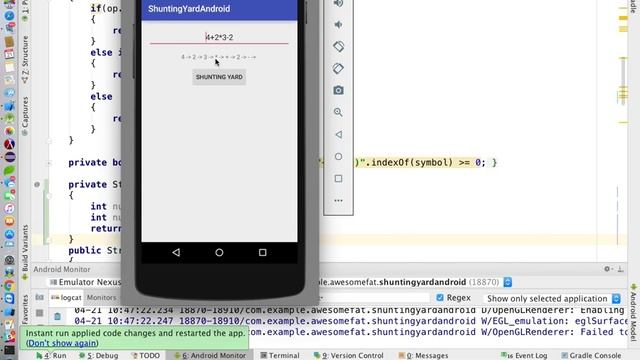Open 0: Messages tool window
This screenshot has height=360, width=640.
[423, 356]
